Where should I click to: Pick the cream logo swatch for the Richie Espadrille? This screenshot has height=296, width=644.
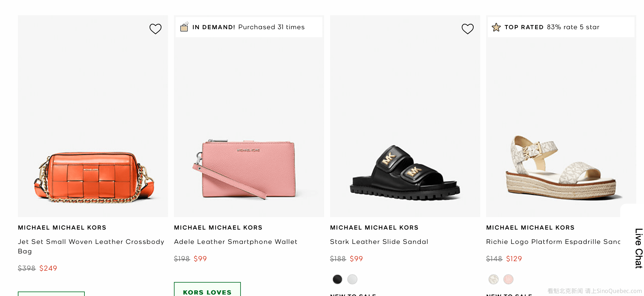494,279
